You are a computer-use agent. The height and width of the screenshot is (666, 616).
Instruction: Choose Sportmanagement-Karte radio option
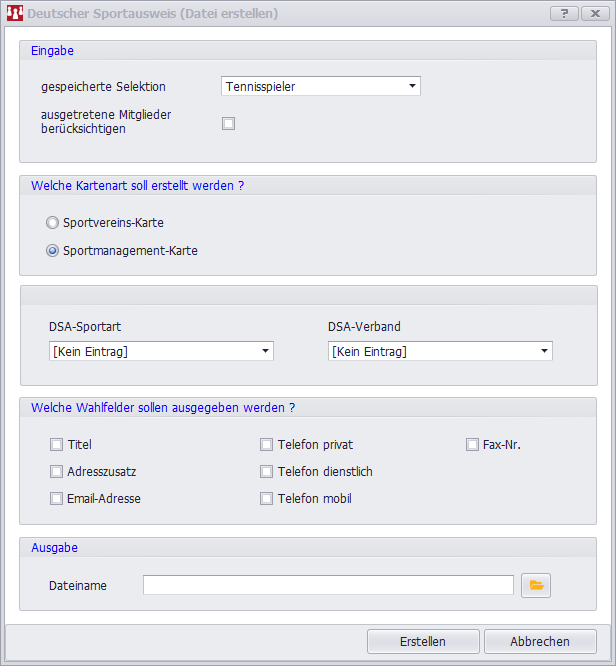pos(52,251)
